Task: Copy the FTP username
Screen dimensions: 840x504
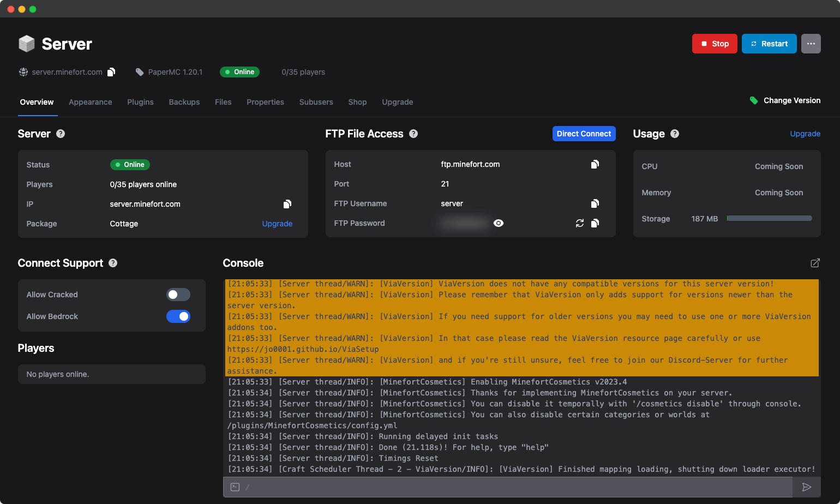Action: tap(595, 203)
